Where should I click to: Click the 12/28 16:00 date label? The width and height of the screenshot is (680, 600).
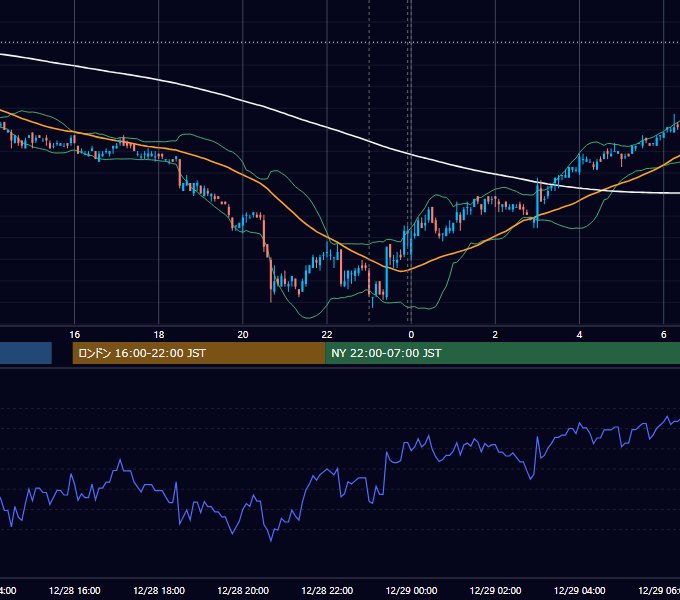(x=75, y=590)
